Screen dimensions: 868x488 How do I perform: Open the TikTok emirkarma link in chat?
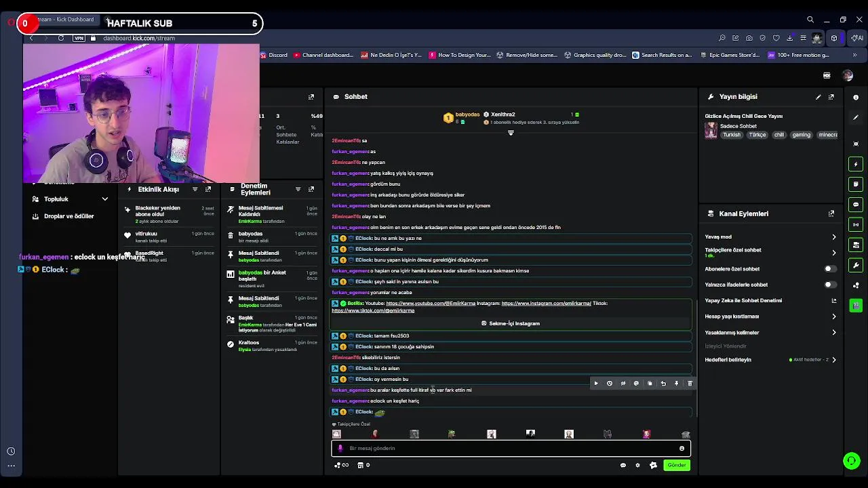(x=373, y=310)
